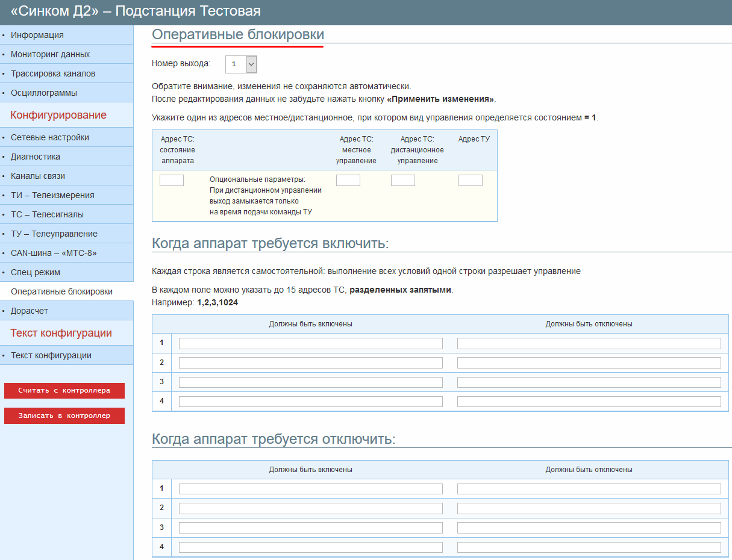
Task: Open Информация in the sidebar
Action: tap(37, 35)
